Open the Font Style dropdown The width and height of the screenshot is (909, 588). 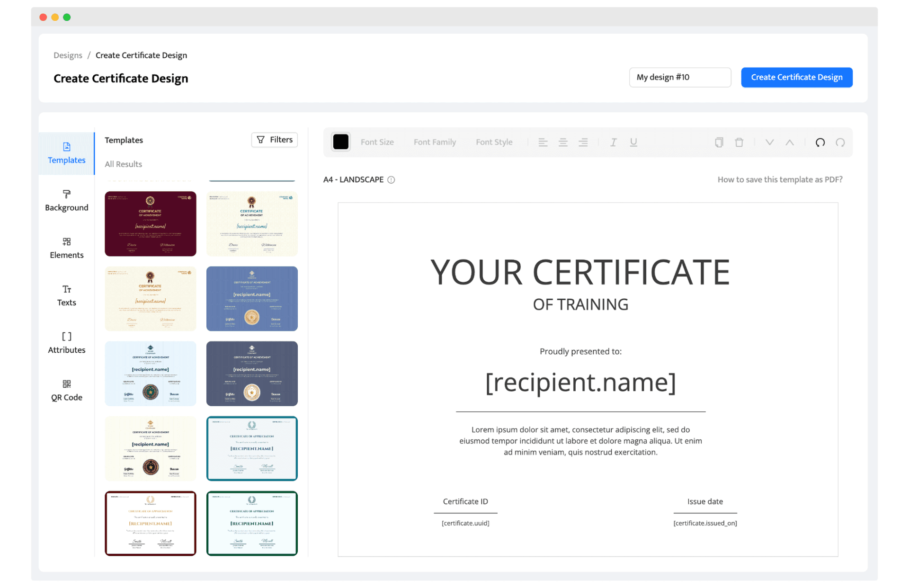coord(494,142)
